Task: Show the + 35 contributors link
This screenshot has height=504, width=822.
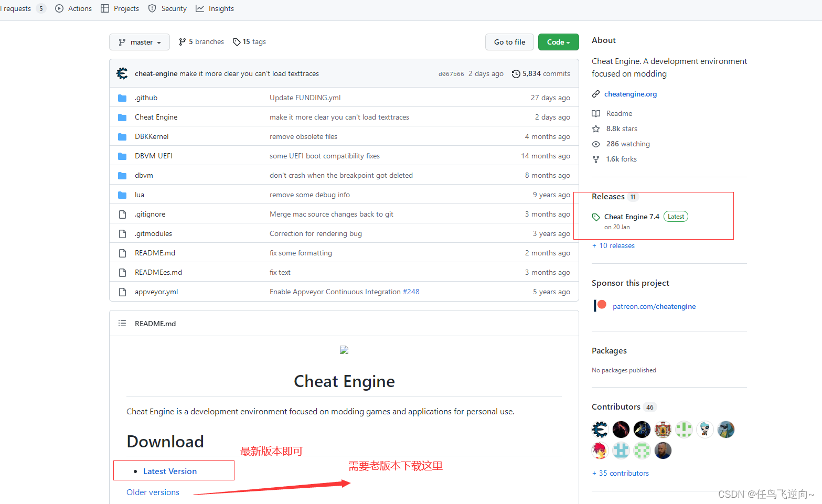Action: tap(621, 474)
